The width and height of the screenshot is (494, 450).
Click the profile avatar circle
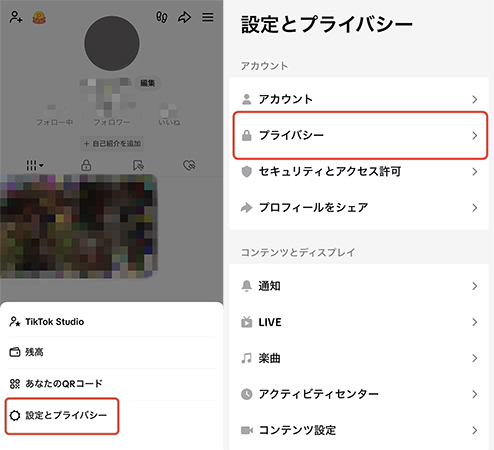coord(112,43)
